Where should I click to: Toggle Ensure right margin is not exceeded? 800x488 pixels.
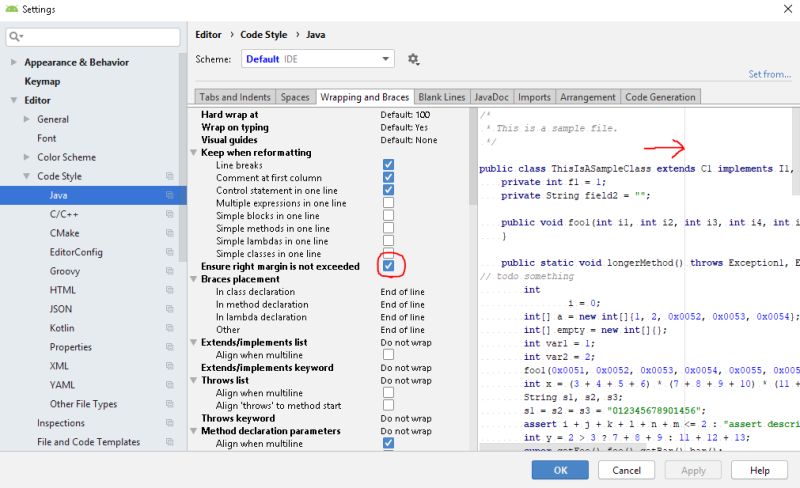388,266
